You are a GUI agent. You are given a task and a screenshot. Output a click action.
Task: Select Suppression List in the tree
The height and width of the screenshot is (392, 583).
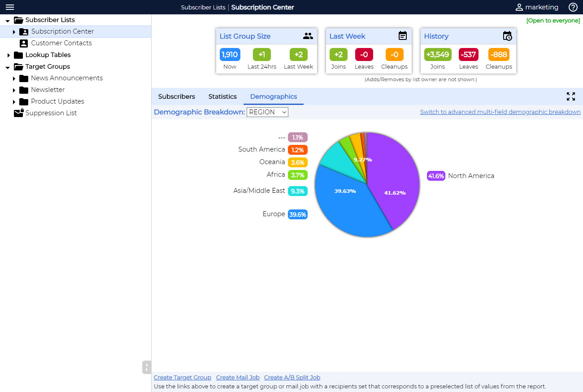click(x=51, y=113)
